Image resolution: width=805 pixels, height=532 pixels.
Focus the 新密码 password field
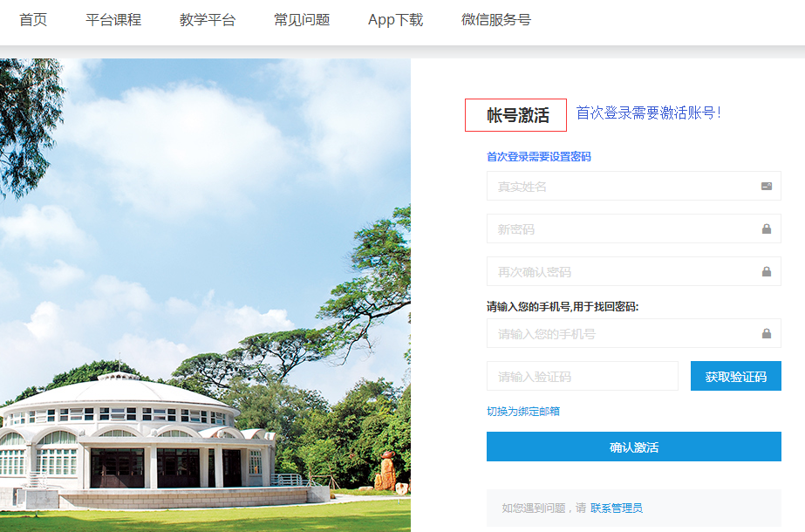click(x=633, y=228)
